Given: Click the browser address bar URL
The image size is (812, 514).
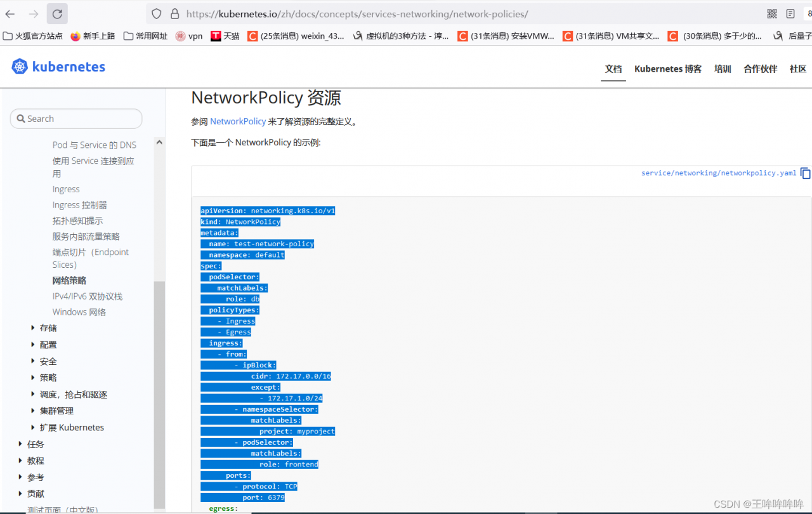Looking at the screenshot, I should [357, 14].
